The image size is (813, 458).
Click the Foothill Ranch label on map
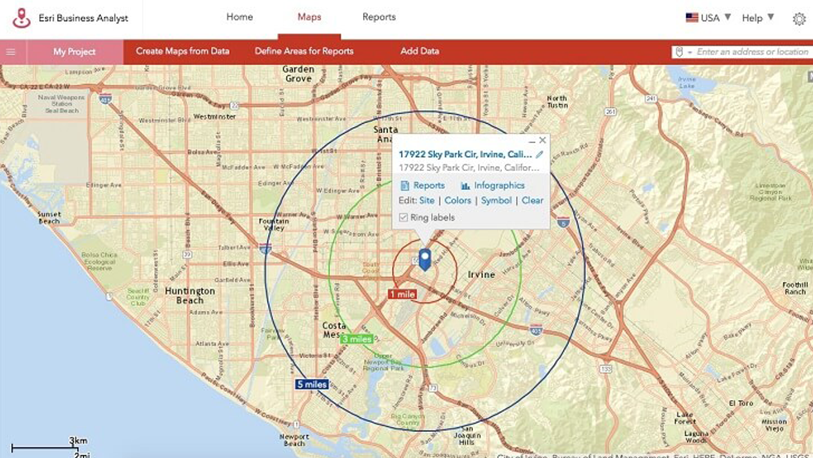[795, 288]
